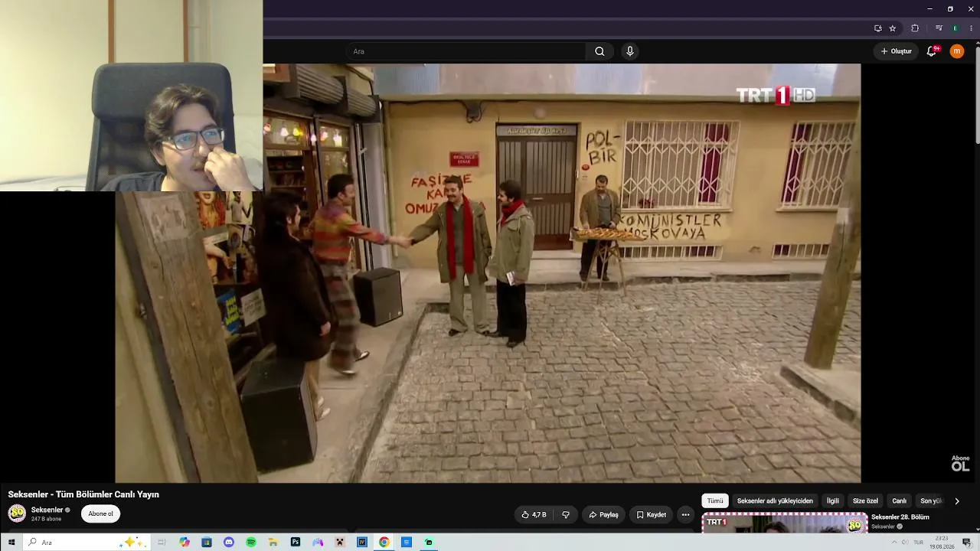The width and height of the screenshot is (980, 551).
Task: Click the video player to pause
Action: pyautogui.click(x=488, y=273)
